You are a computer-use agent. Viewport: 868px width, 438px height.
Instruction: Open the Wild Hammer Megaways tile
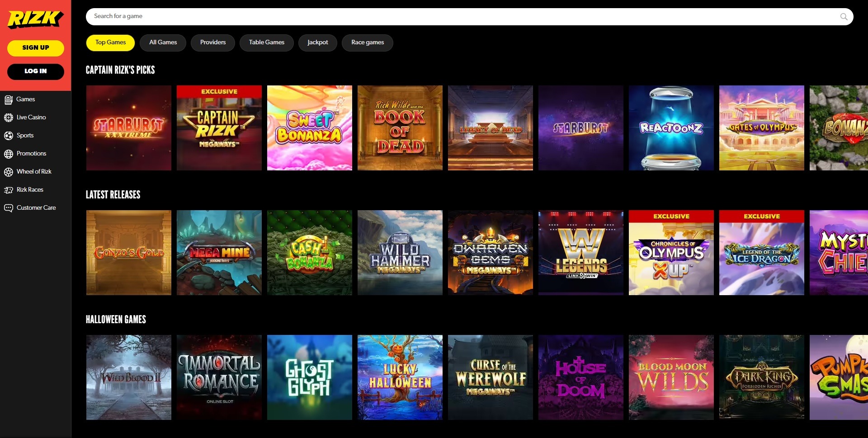pyautogui.click(x=400, y=253)
